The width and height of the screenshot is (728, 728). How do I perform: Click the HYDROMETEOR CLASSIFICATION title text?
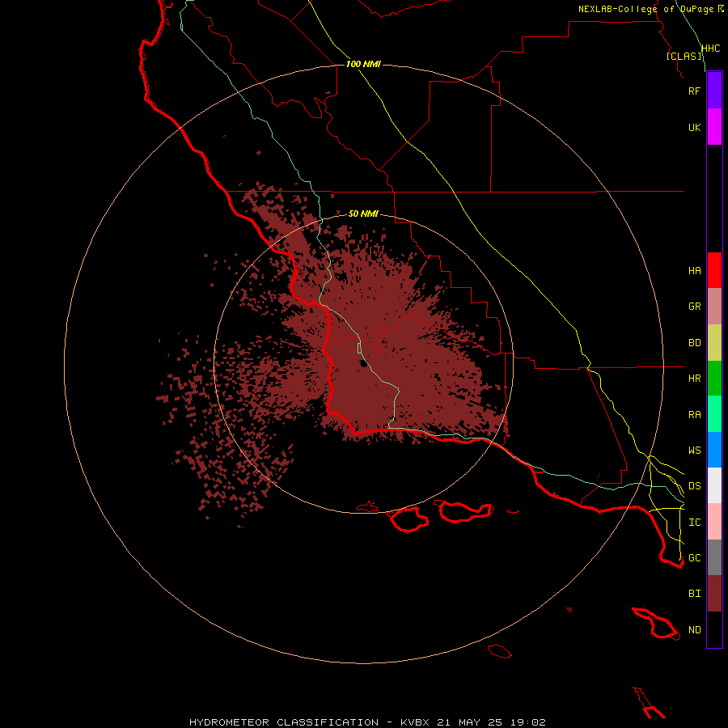click(284, 722)
